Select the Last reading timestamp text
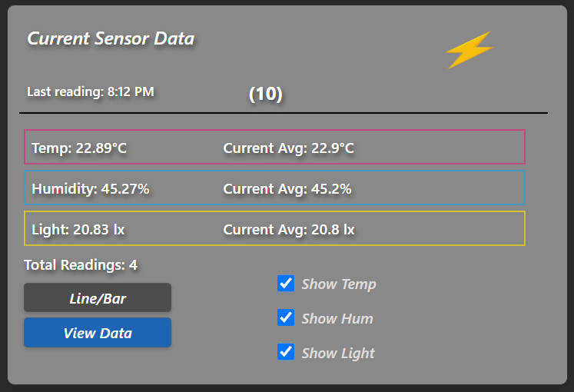 point(91,92)
